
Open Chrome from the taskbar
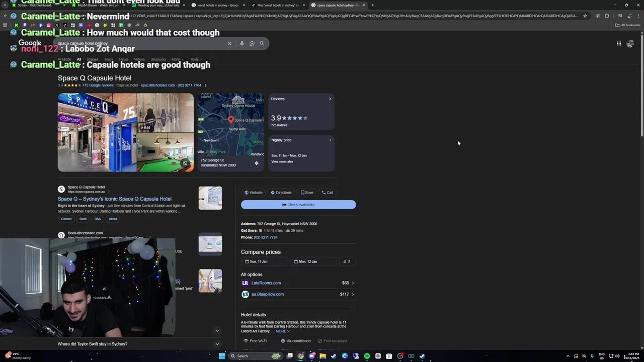(301, 356)
